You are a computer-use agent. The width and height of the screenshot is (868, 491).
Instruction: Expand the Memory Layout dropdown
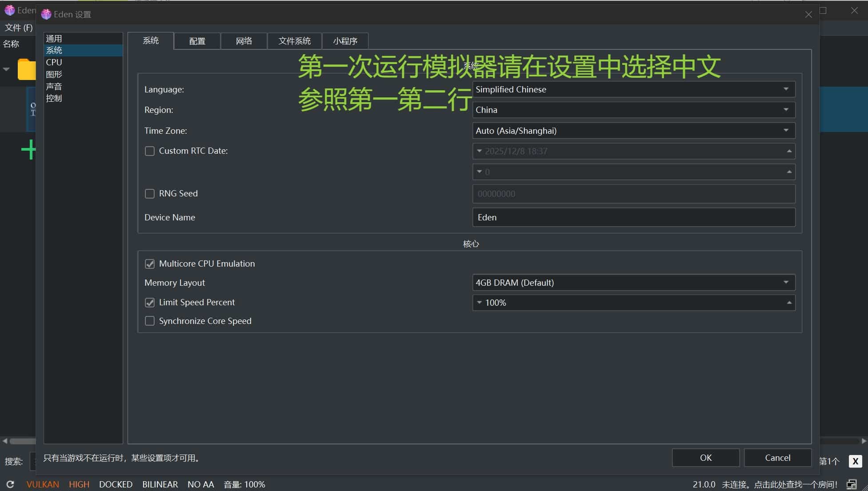pyautogui.click(x=633, y=283)
